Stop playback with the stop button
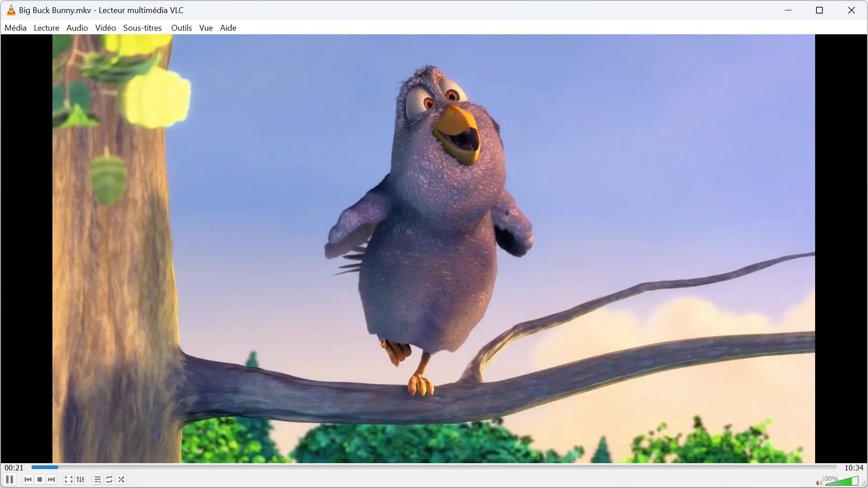This screenshot has height=488, width=868. pos(40,479)
